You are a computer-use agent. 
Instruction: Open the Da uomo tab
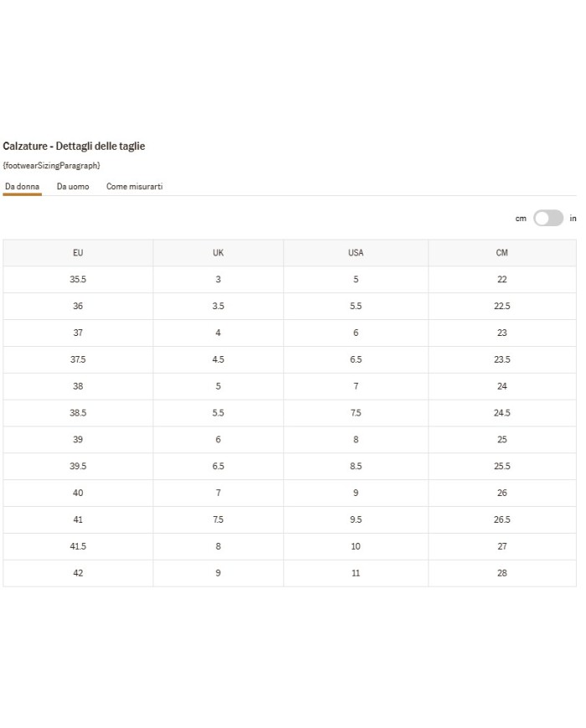(73, 186)
